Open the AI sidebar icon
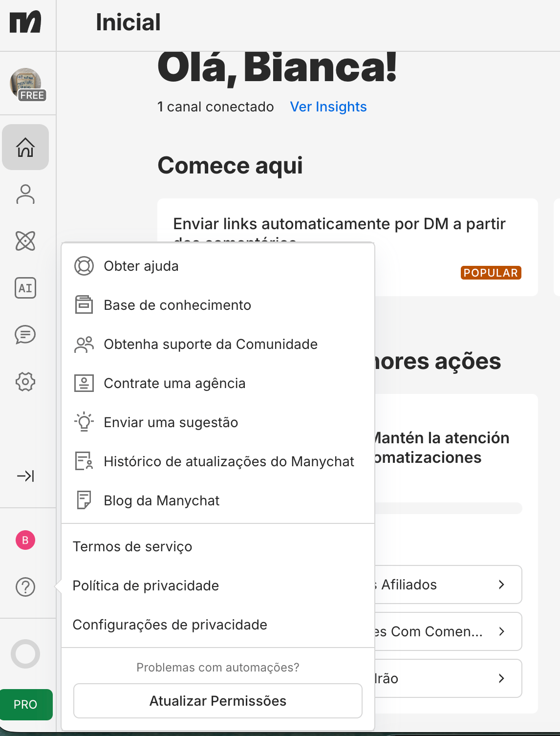 (x=25, y=288)
